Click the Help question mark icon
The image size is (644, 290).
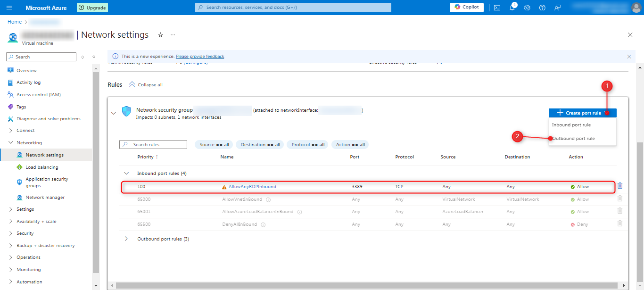pos(542,8)
